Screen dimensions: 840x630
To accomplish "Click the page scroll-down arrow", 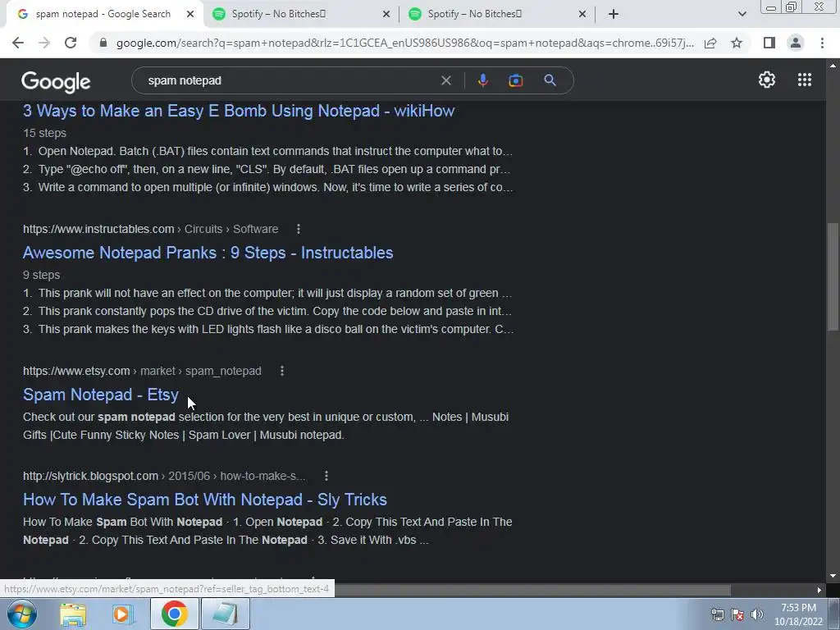I will (833, 576).
